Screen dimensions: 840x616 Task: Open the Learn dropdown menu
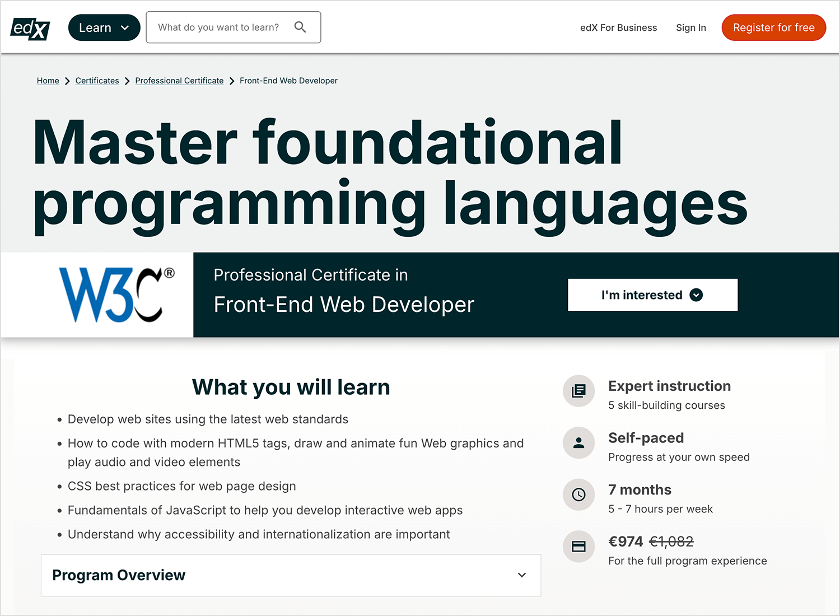pos(104,27)
